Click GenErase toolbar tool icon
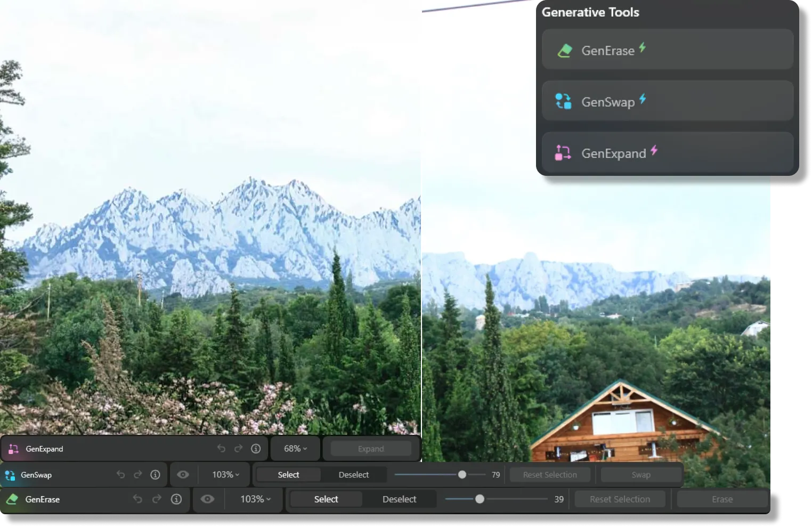The image size is (812, 527). click(12, 499)
